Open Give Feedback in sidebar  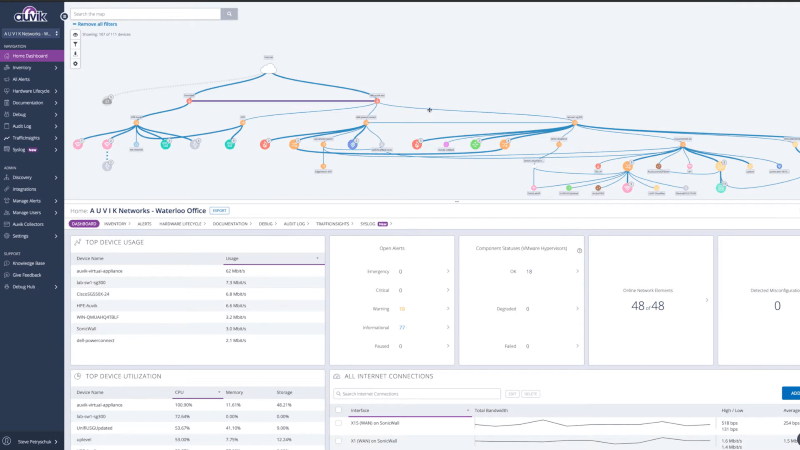(x=27, y=275)
